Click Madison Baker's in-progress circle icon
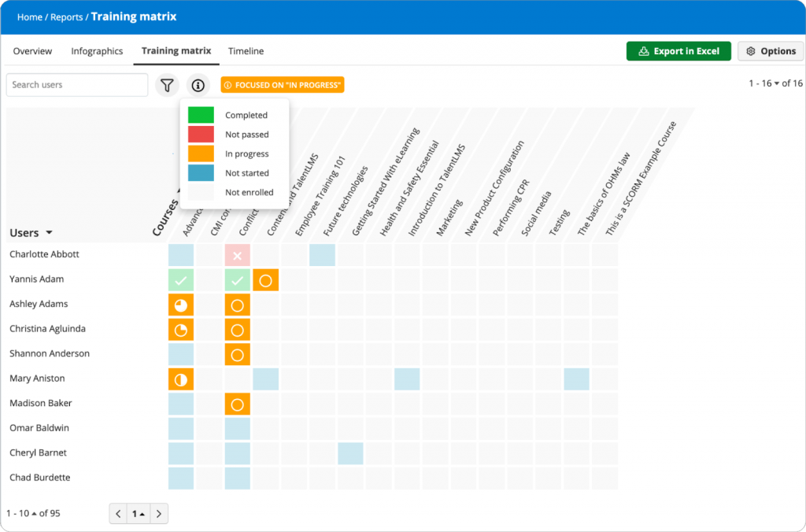 tap(237, 404)
